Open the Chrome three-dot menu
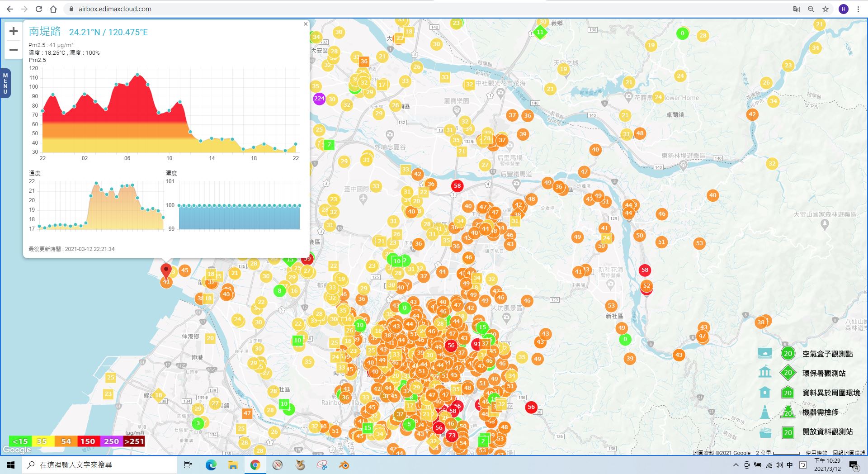This screenshot has height=474, width=868. point(858,9)
